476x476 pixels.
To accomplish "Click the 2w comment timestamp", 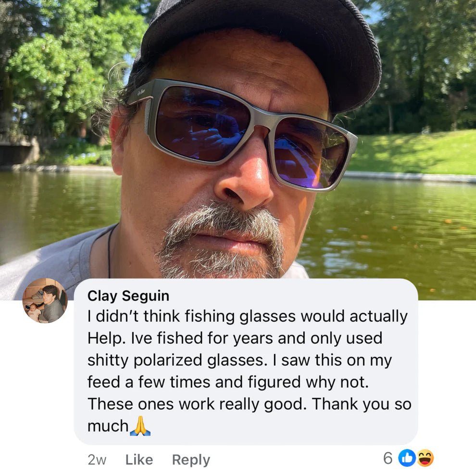I will [97, 460].
